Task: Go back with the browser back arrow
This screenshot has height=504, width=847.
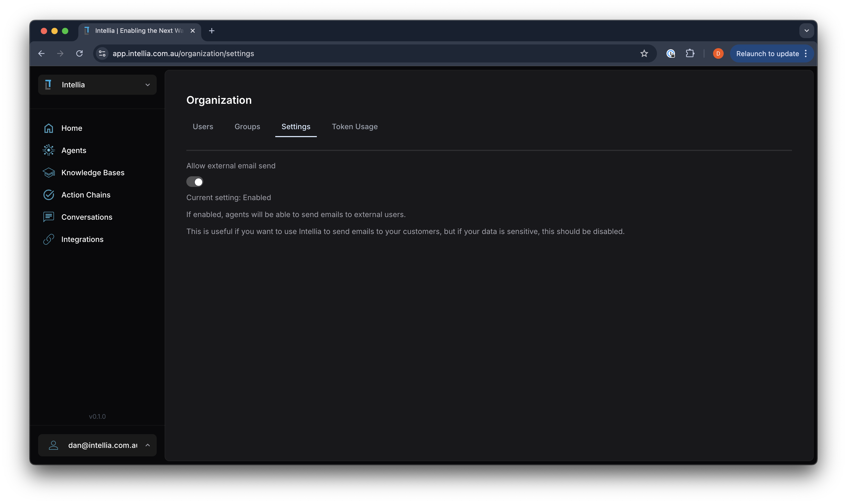Action: 42,53
